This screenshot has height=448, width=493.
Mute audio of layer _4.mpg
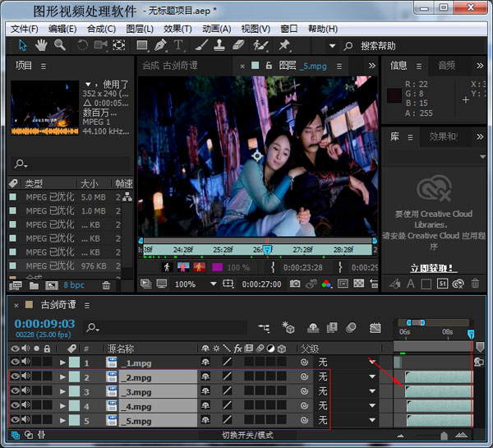(x=25, y=405)
